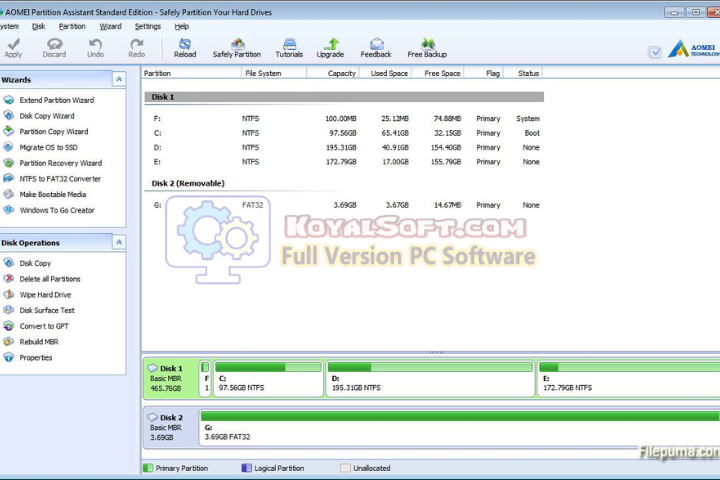Start Migrate OS to SSD
720x480 pixels.
(48, 147)
